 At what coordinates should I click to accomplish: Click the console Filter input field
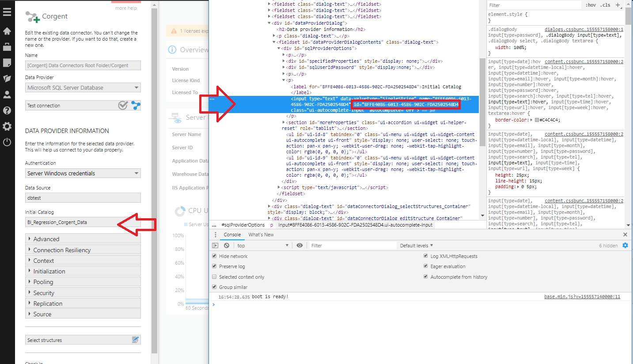point(353,245)
